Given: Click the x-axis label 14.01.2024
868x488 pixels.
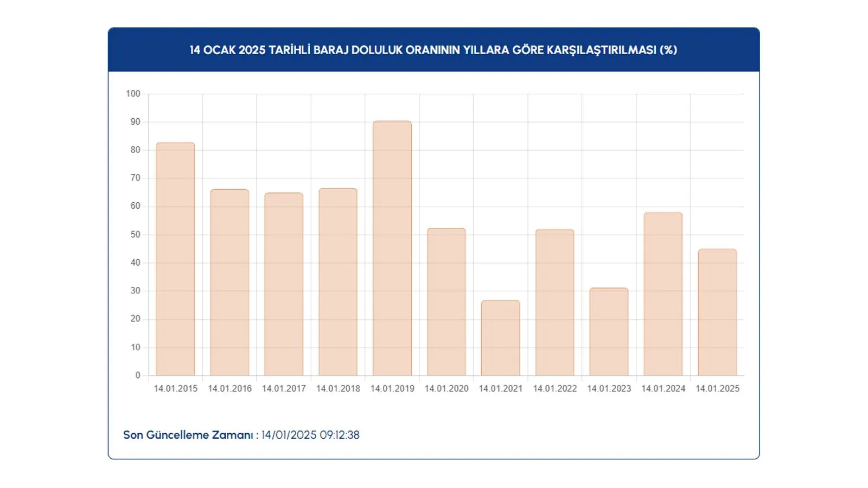Looking at the screenshot, I should 663,388.
